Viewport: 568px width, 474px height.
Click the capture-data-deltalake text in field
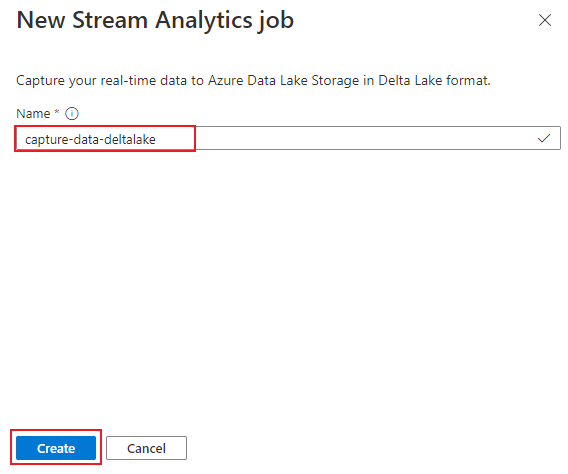click(90, 139)
